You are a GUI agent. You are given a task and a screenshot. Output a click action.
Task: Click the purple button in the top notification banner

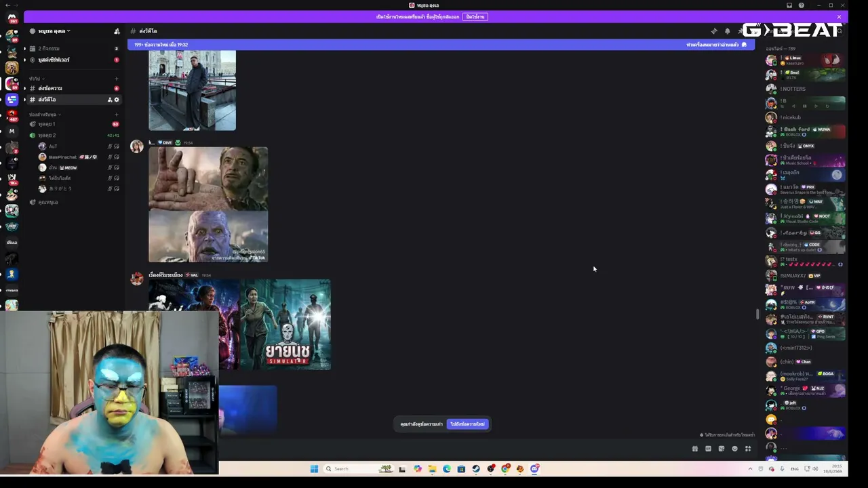[x=475, y=17]
